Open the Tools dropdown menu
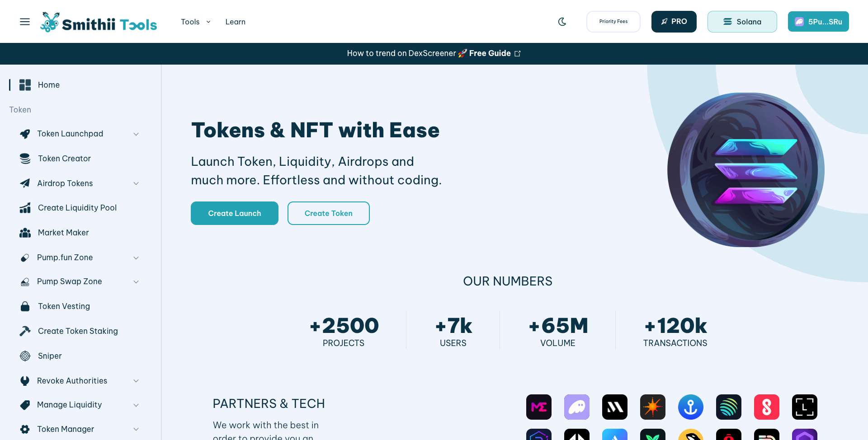The image size is (868, 440). [195, 22]
